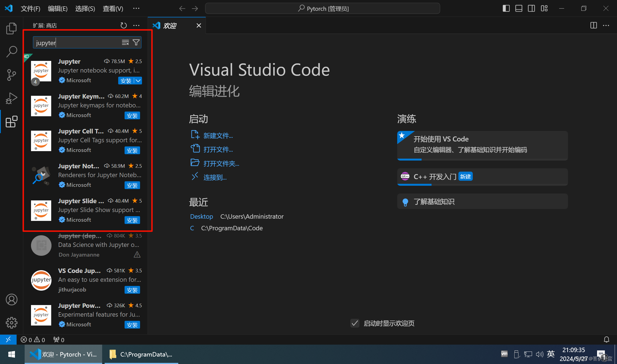Expand the hidden menu bar items
This screenshot has width=617, height=364.
[x=136, y=9]
